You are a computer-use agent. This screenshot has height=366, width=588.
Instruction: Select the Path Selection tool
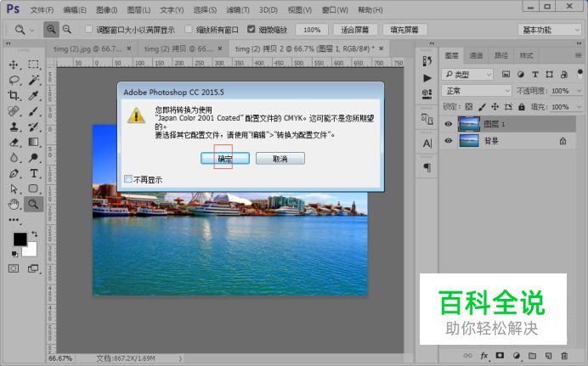[14, 189]
